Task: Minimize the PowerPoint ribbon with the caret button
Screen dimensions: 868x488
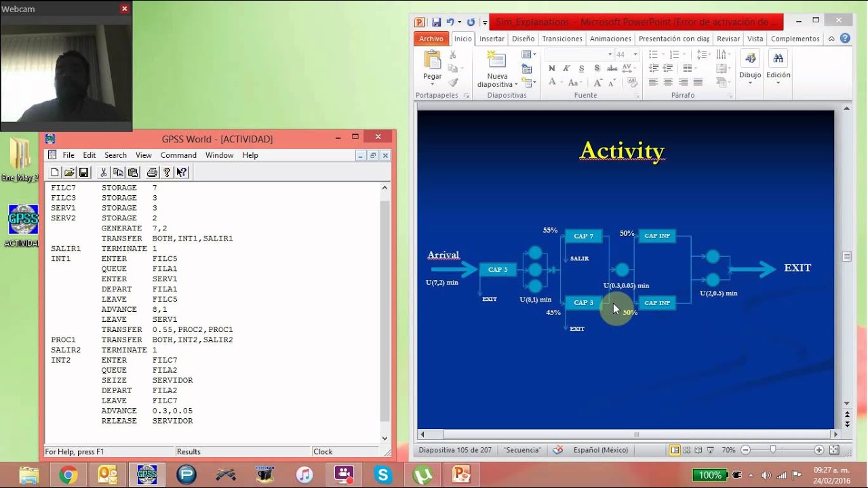Action: [x=831, y=39]
